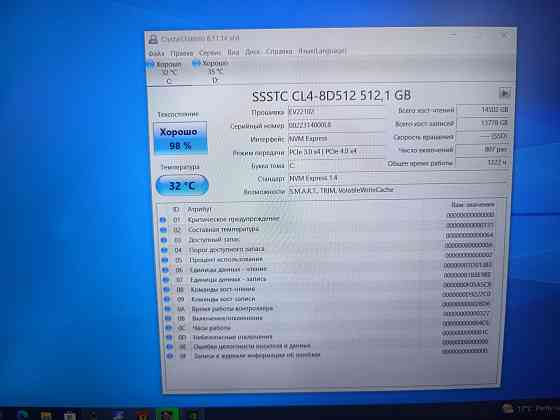Click the next disk arrow icon
560x420 pixels.
tap(505, 93)
